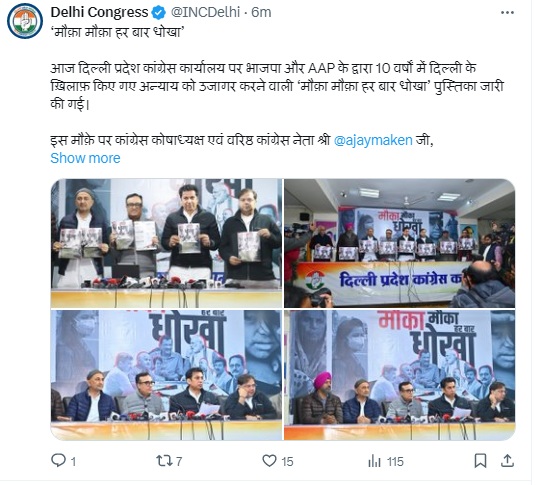Open the @INCDelhi handle link
Image resolution: width=557 pixels, height=485 pixels.
coord(205,12)
